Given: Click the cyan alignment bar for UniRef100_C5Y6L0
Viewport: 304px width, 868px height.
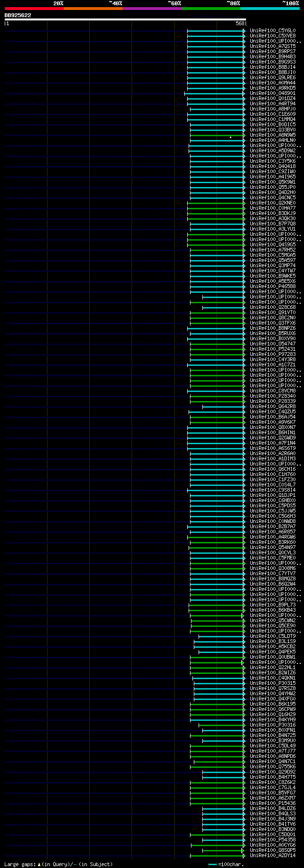Looking at the screenshot, I should coord(216,31).
